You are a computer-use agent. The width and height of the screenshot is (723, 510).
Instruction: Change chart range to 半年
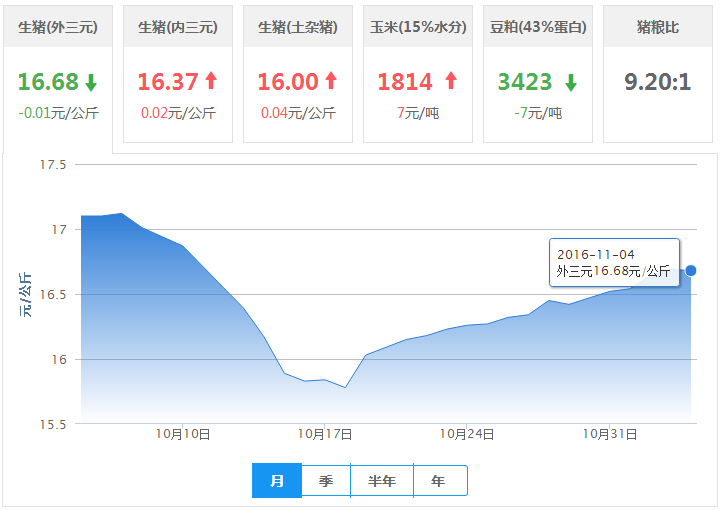pyautogui.click(x=382, y=481)
